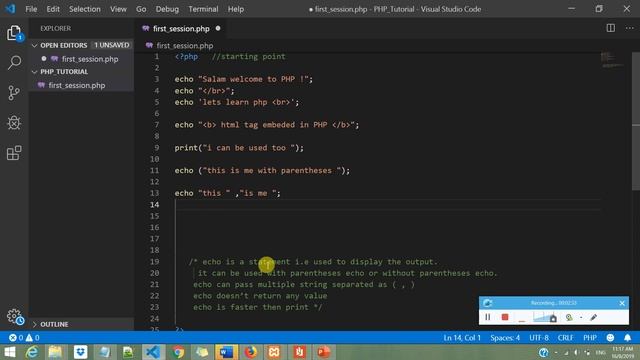640x360 pixels.
Task: Open the editor More Actions ellipsis
Action: (x=629, y=28)
